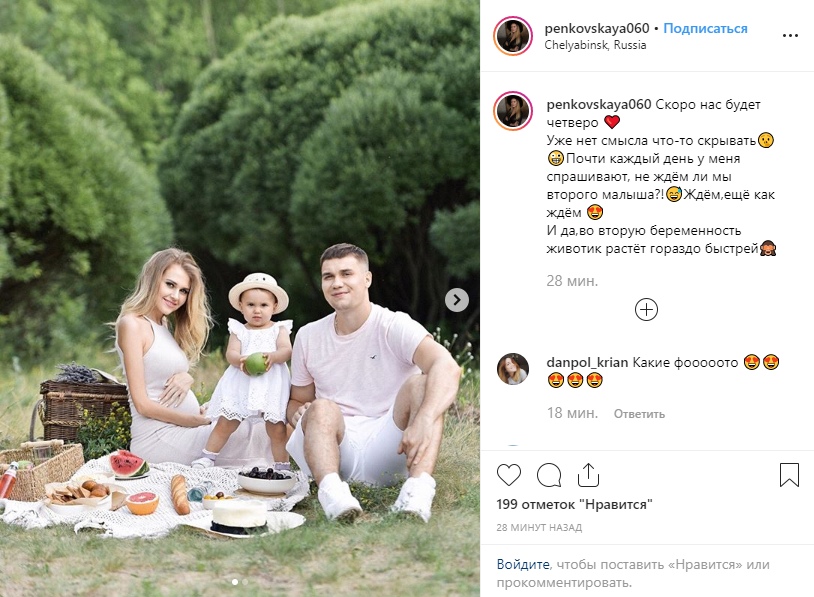Open penkovskaya060 profile picture in the header
Screen dimensions: 814x597
513,36
